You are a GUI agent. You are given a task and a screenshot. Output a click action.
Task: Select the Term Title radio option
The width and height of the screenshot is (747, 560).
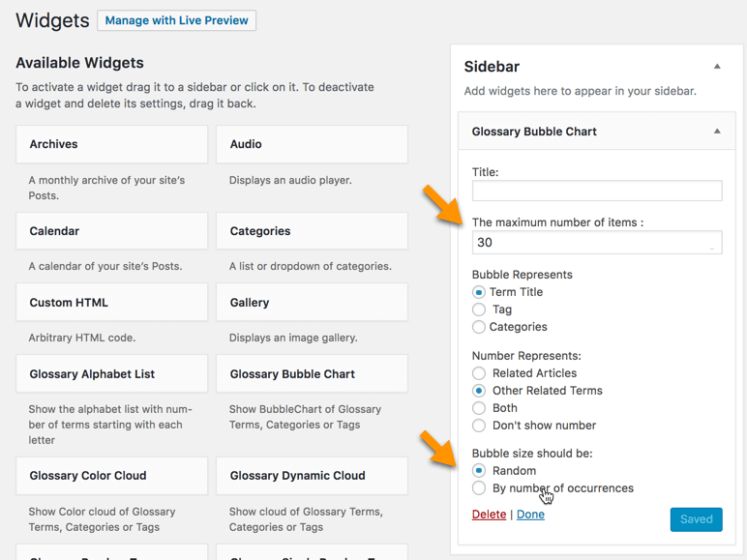coord(479,292)
